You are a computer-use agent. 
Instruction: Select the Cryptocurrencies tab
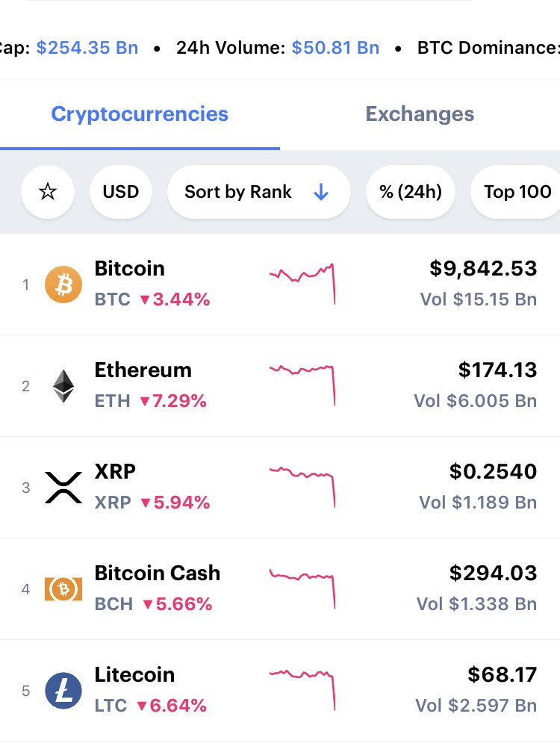coord(140,114)
